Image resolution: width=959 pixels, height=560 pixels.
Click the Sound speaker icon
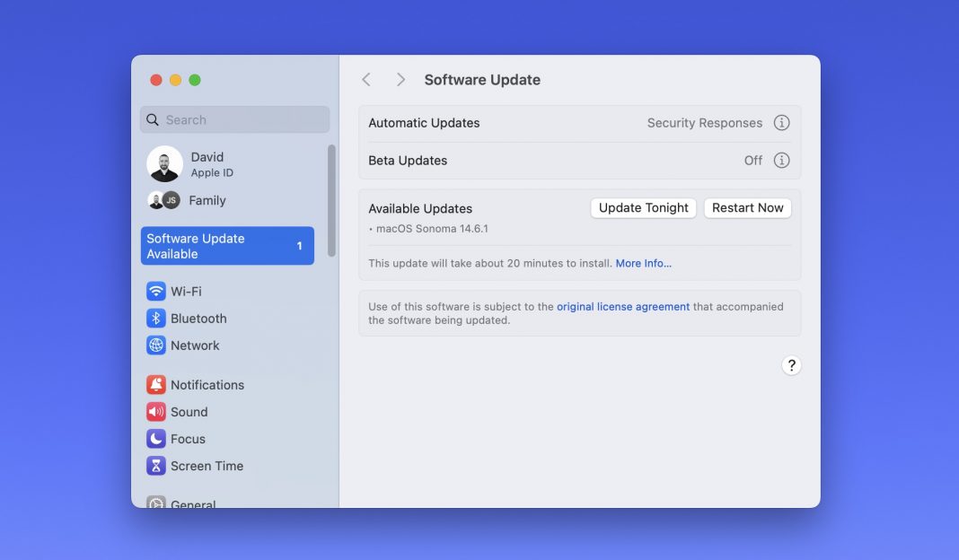pyautogui.click(x=156, y=412)
